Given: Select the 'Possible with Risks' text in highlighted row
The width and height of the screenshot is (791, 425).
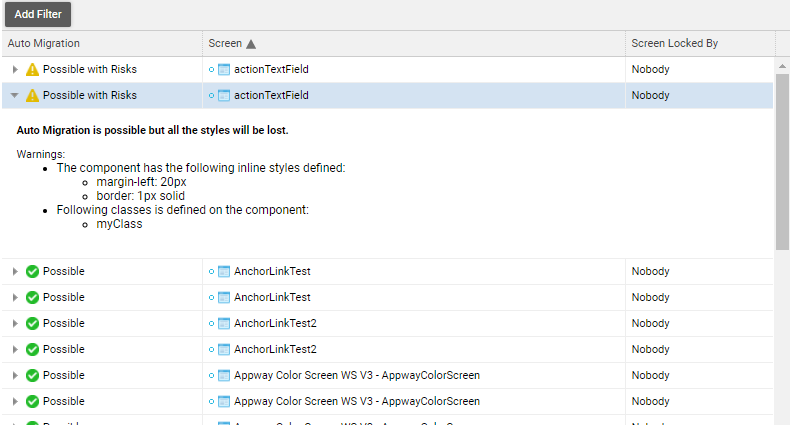Looking at the screenshot, I should [90, 95].
